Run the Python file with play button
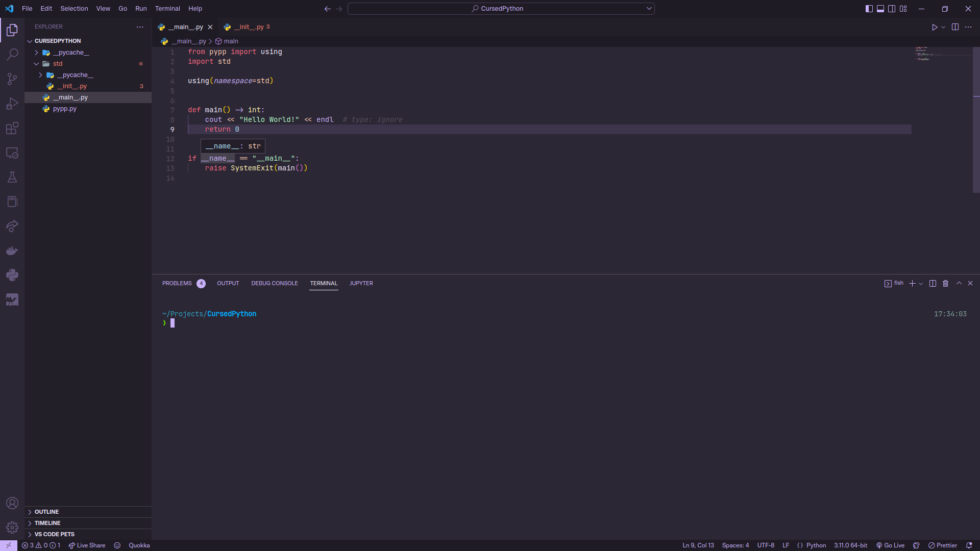 pos(935,27)
